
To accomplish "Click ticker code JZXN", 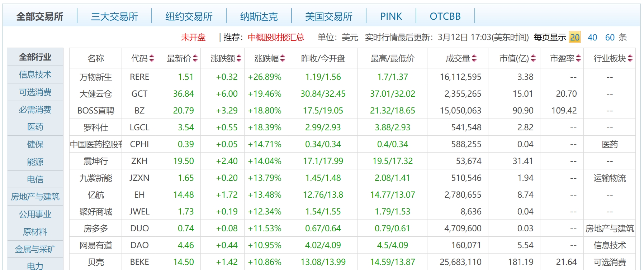I will click(x=139, y=178).
